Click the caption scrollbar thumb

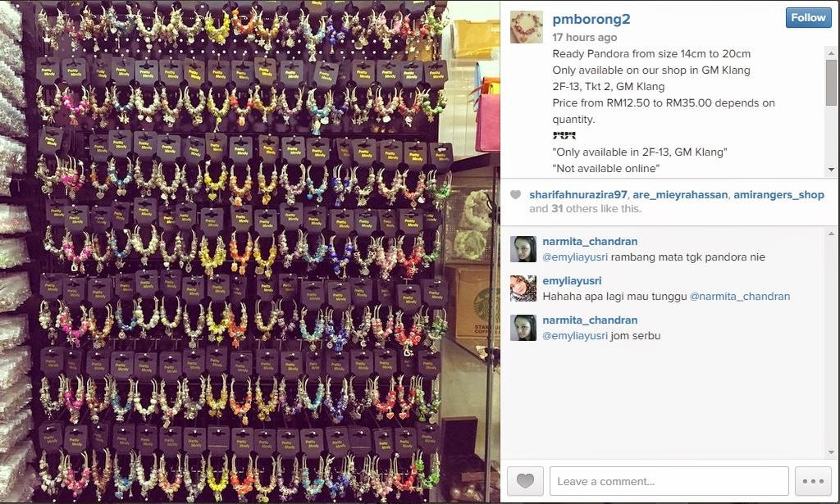click(831, 83)
